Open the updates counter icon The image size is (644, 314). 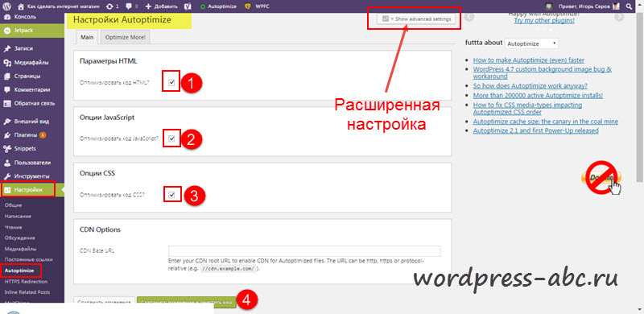coord(110,6)
